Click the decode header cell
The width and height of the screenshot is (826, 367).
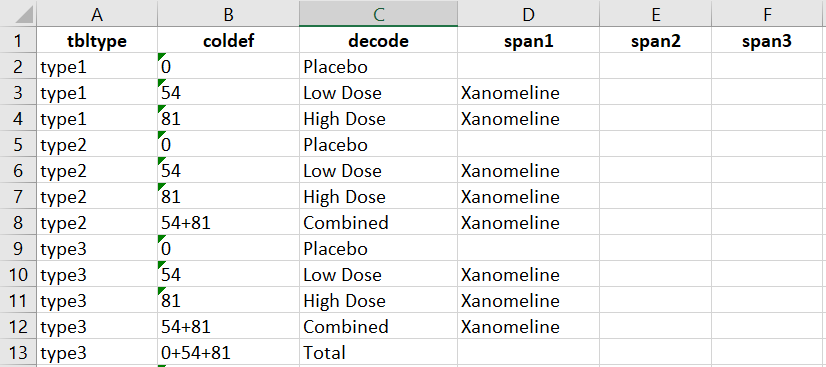pyautogui.click(x=378, y=41)
